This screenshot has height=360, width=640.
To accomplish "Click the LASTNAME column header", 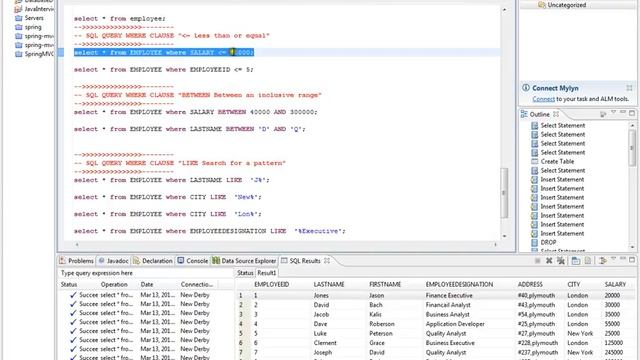I will 329,284.
